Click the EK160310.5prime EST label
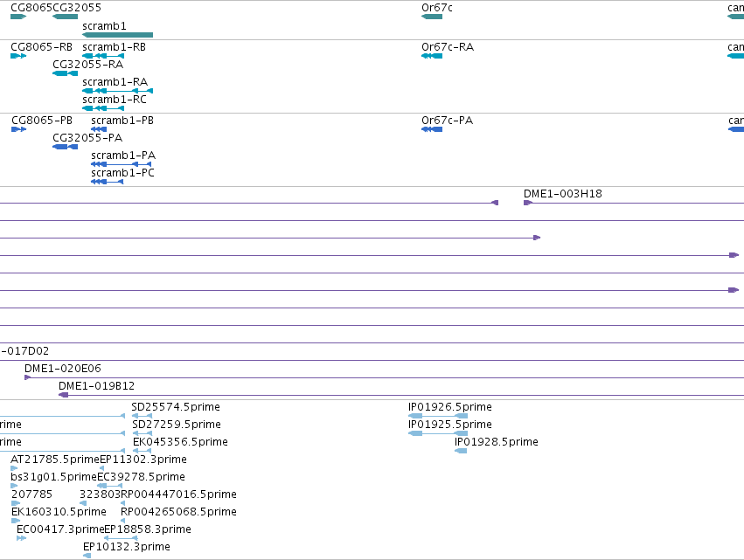The width and height of the screenshot is (744, 560). [59, 512]
